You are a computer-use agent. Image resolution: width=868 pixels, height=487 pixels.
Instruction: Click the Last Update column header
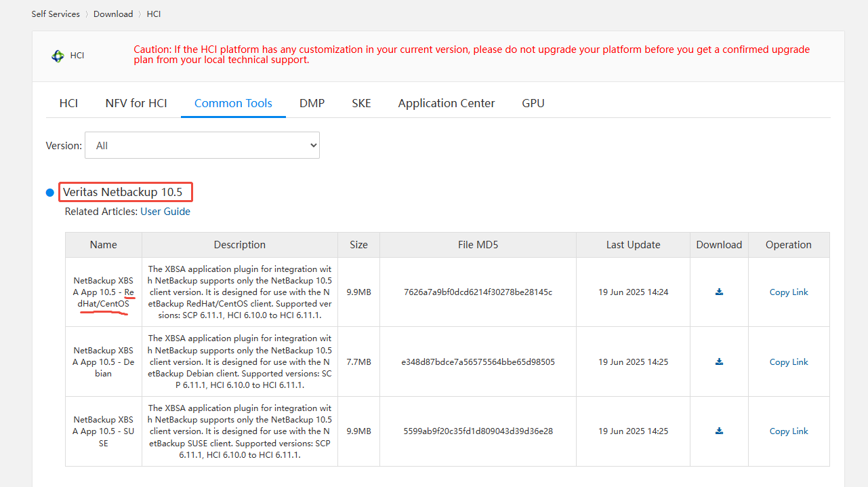[x=634, y=245]
